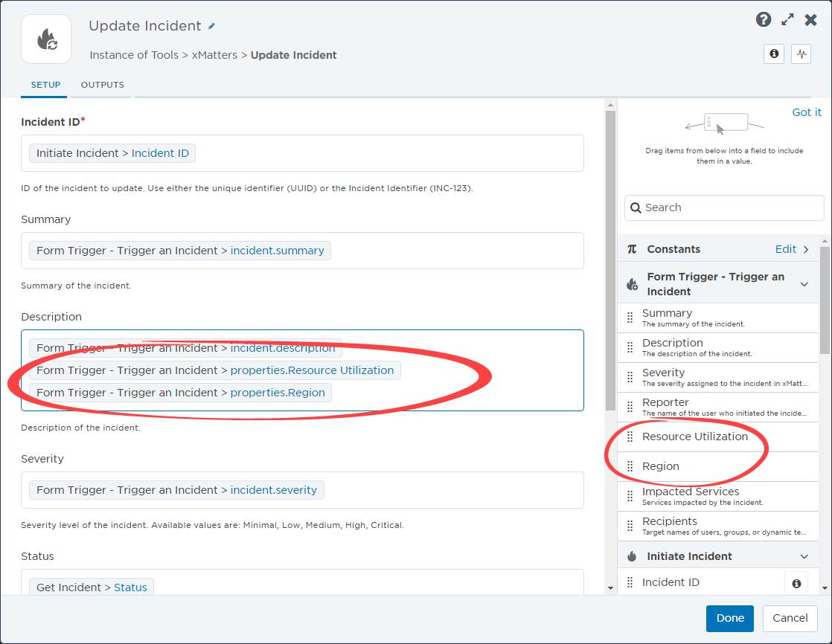Grab the drag handle beside Impacted Services
Viewport: 832px width, 644px height.
(630, 495)
